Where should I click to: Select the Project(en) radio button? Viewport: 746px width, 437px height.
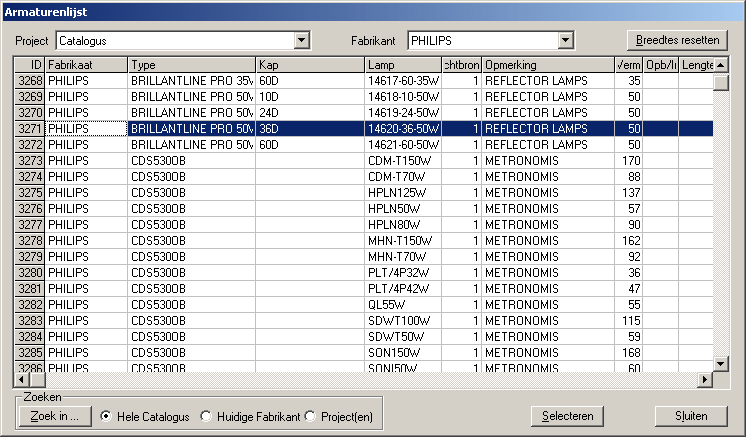pos(310,417)
